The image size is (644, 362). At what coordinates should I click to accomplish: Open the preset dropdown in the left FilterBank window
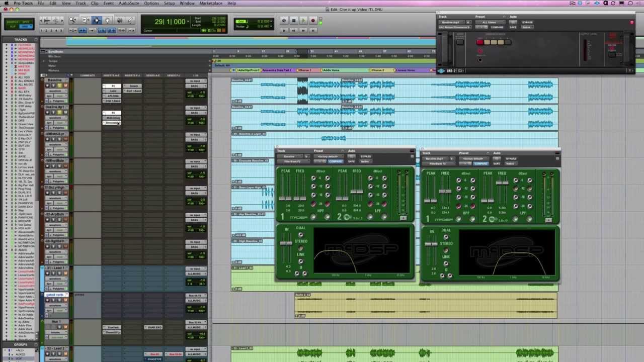(329, 156)
